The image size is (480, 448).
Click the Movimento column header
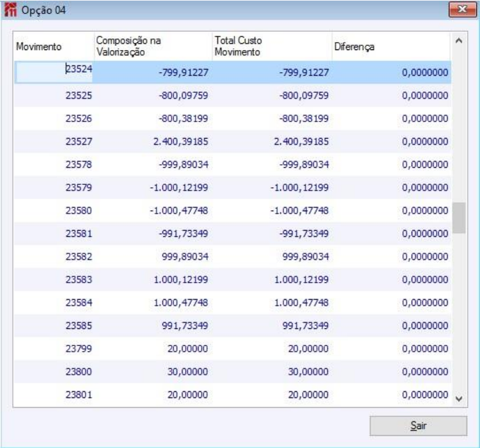pos(54,46)
